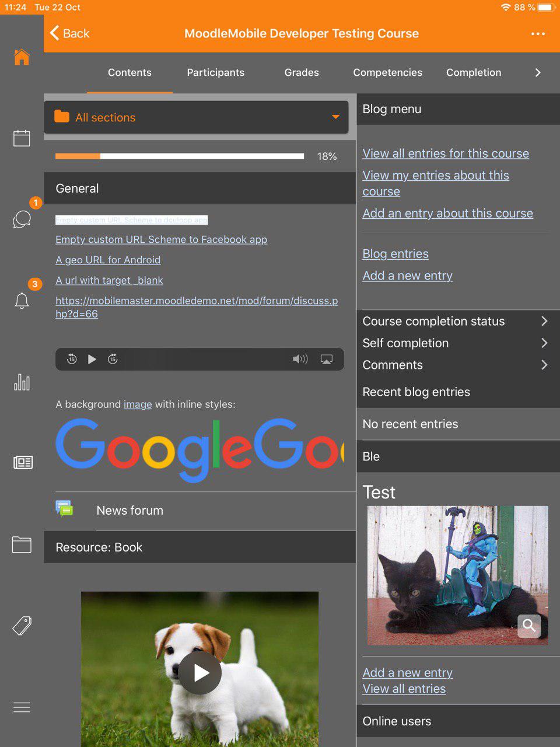
Task: Open the mobilemaster.moodledemo.net forum discussion link
Action: click(x=197, y=307)
